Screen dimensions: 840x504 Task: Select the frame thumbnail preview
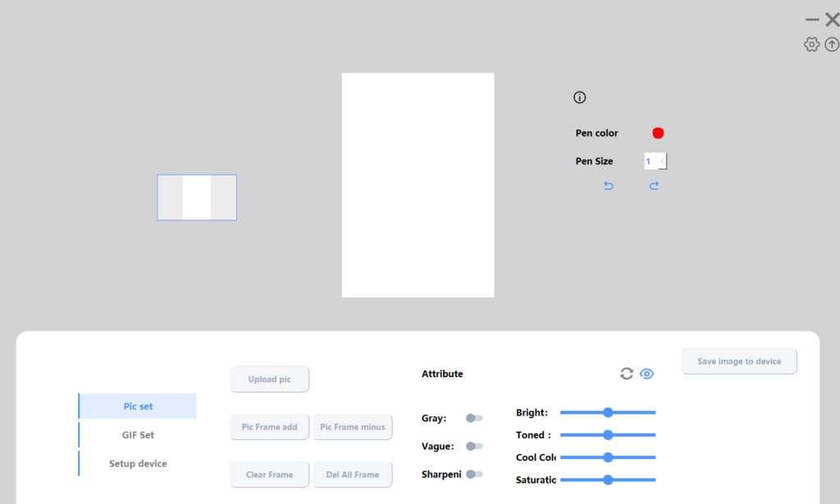[x=197, y=198]
